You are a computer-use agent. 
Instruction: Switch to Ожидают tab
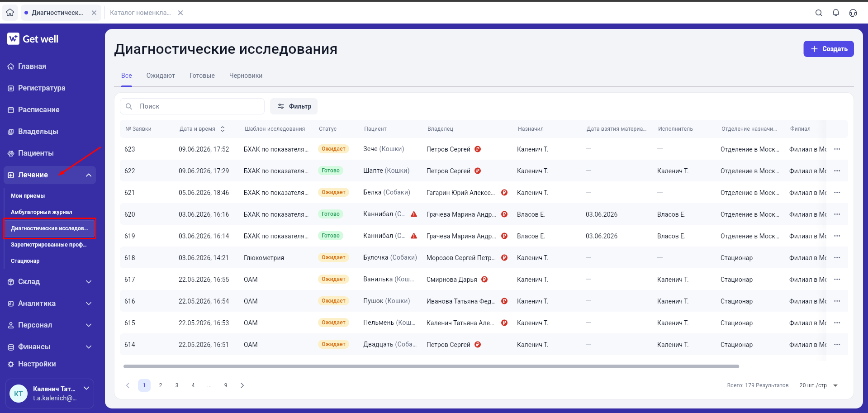click(161, 76)
